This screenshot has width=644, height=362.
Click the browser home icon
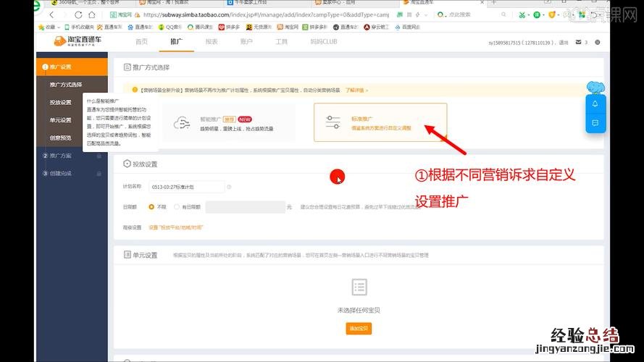92,14
